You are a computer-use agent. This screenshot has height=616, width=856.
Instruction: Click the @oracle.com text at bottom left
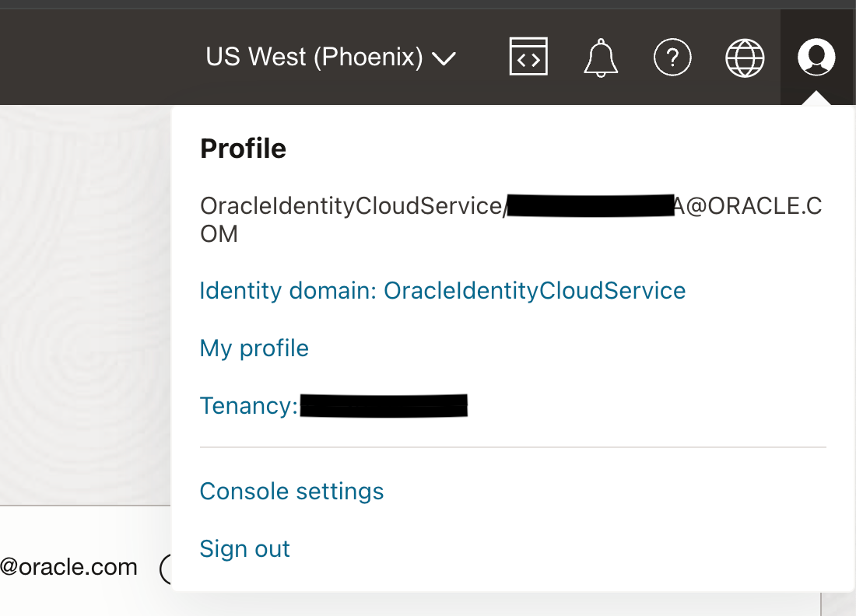[x=68, y=567]
